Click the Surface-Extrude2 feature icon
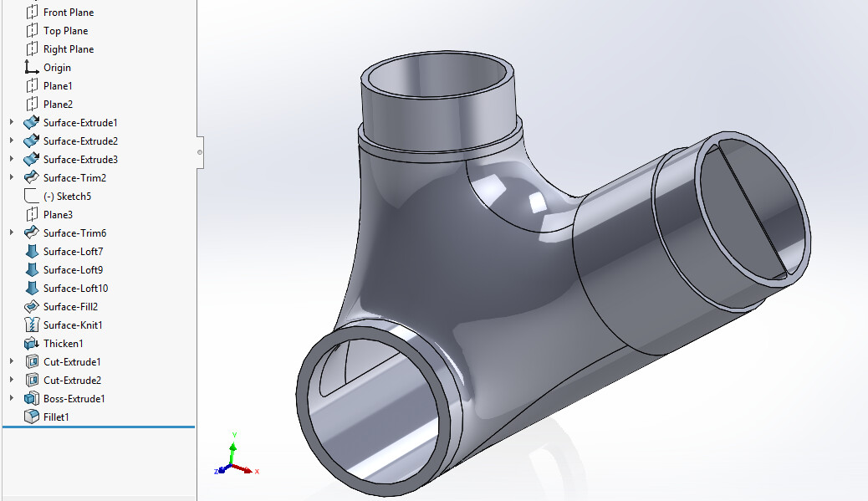868x501 pixels. [32, 141]
